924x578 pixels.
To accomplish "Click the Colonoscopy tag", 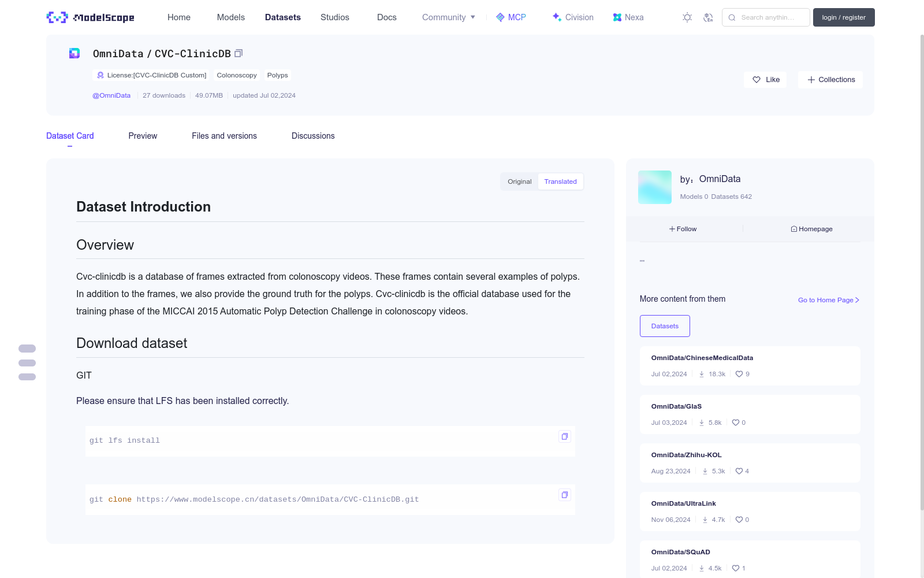I will [237, 75].
